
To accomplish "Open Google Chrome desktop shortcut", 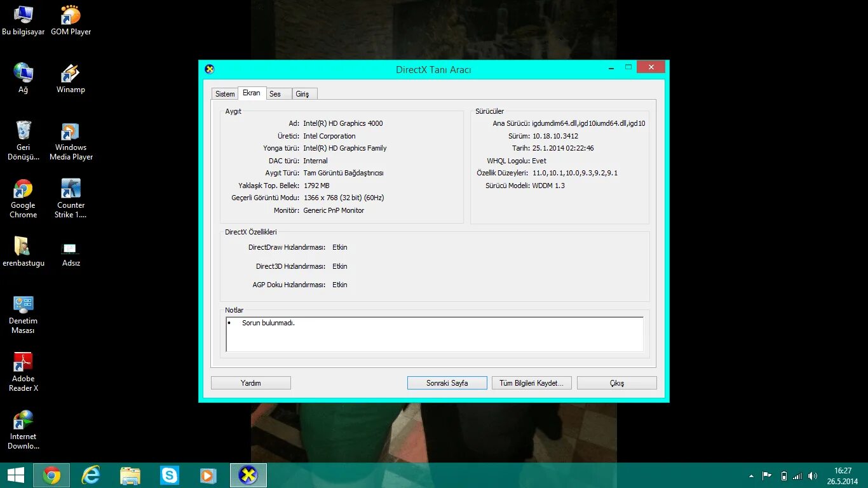I will pos(24,198).
